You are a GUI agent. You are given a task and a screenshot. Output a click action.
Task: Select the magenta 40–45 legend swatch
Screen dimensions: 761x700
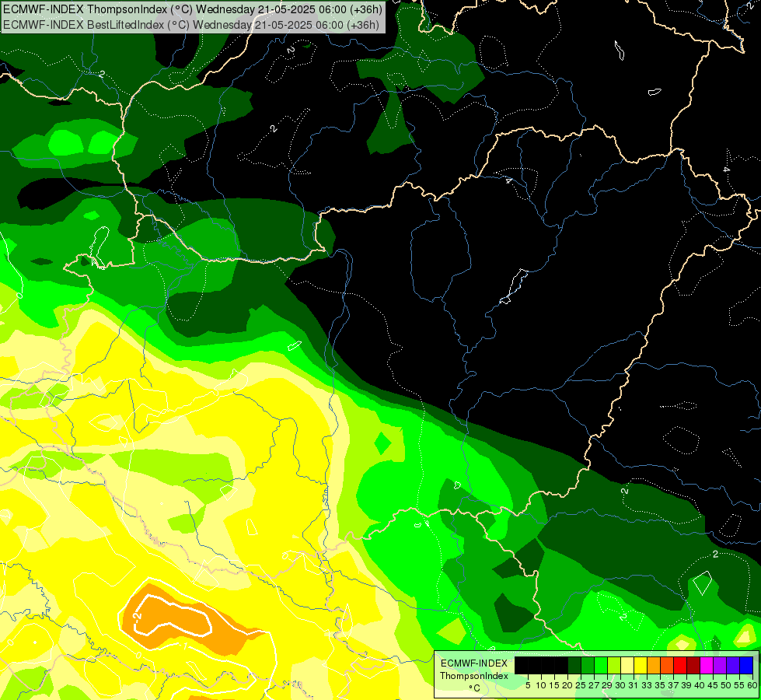pos(707,665)
